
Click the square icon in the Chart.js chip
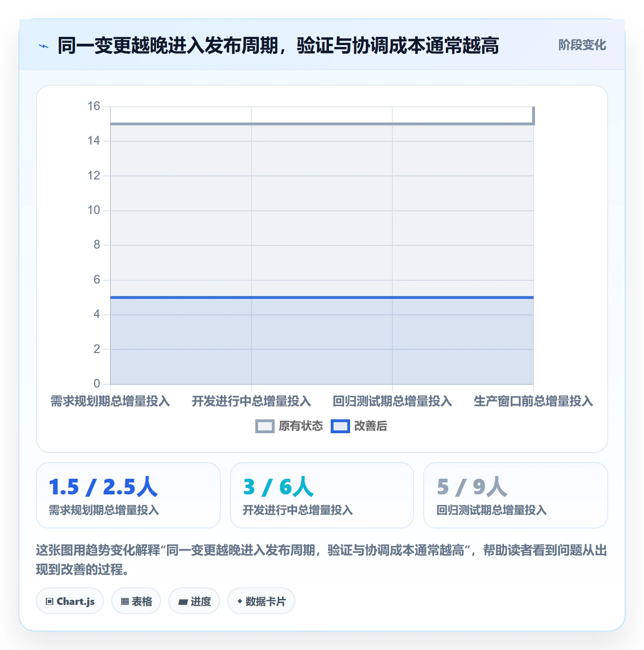[x=50, y=602]
